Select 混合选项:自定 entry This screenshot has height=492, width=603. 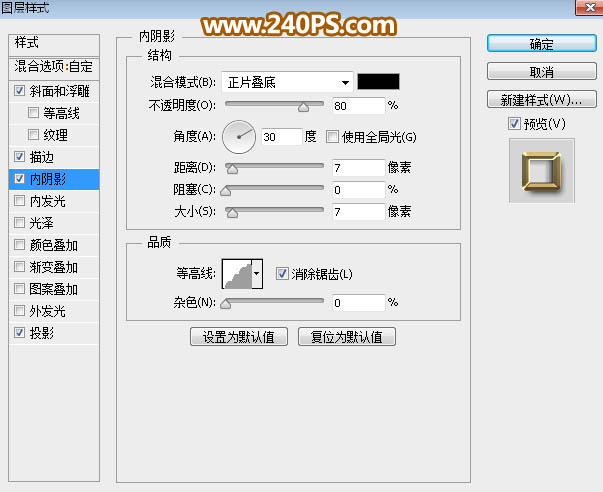54,67
